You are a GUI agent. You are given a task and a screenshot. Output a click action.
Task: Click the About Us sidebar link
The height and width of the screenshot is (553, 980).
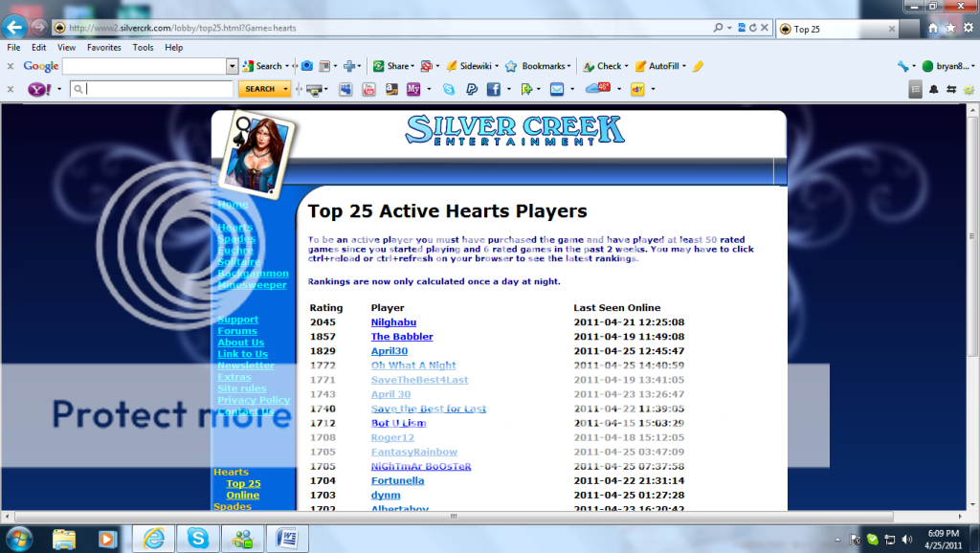click(x=240, y=343)
